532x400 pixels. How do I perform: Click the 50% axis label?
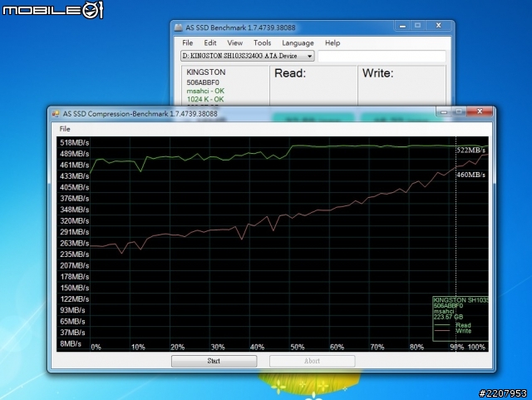coord(298,347)
